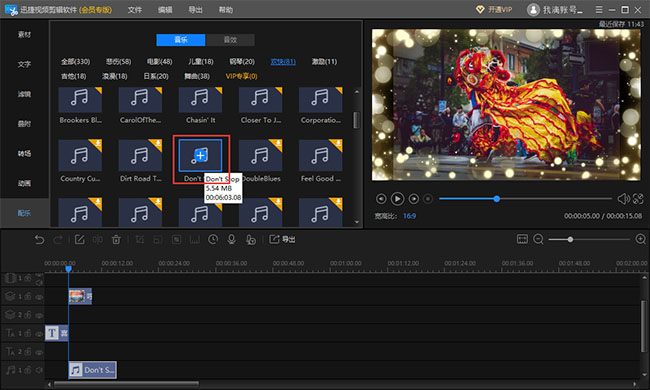Filter music by 全部(330) category

point(75,61)
